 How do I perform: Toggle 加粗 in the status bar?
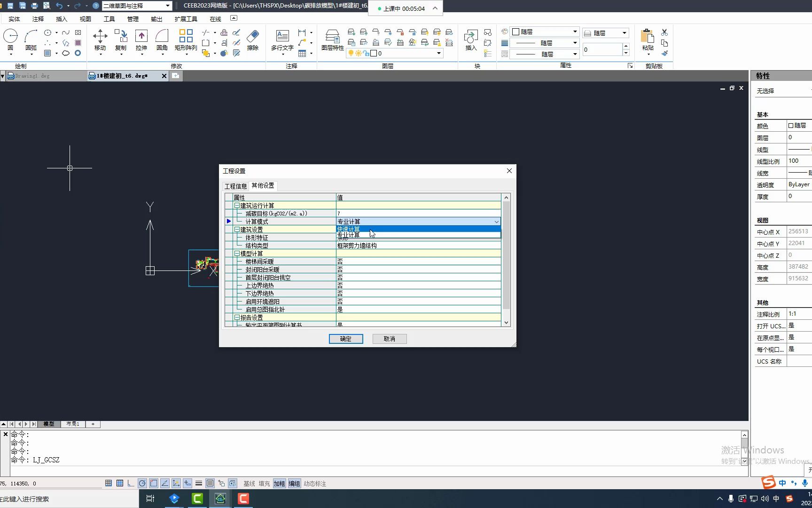click(x=279, y=484)
